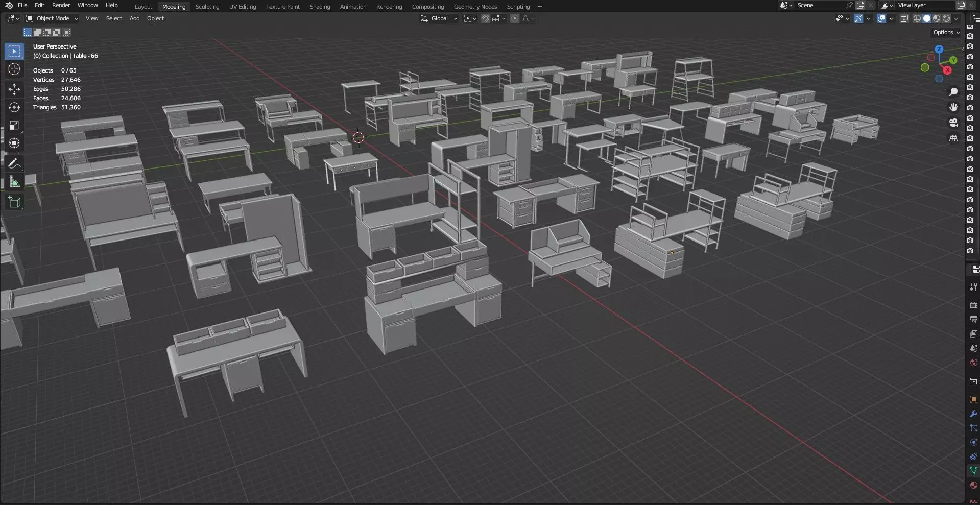This screenshot has height=505, width=980.
Task: Toggle viewport gizmos display
Action: click(858, 18)
